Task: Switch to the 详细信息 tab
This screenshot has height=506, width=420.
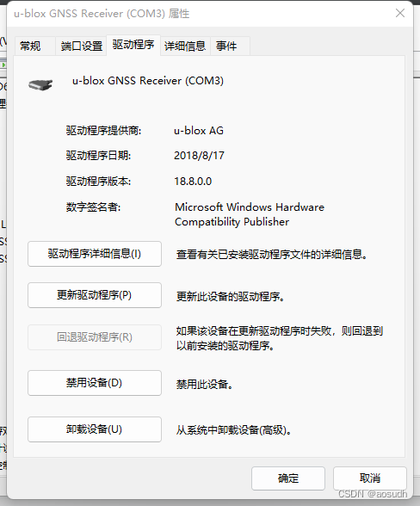Action: [185, 46]
